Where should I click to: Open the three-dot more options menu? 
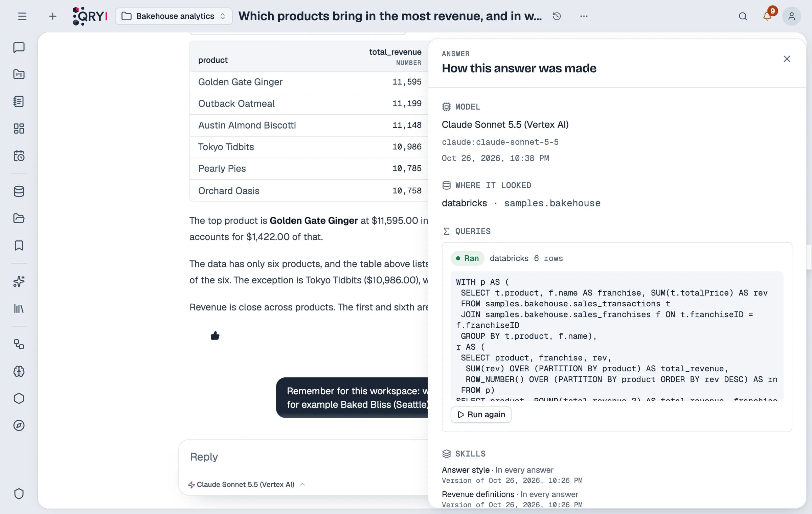(x=584, y=16)
